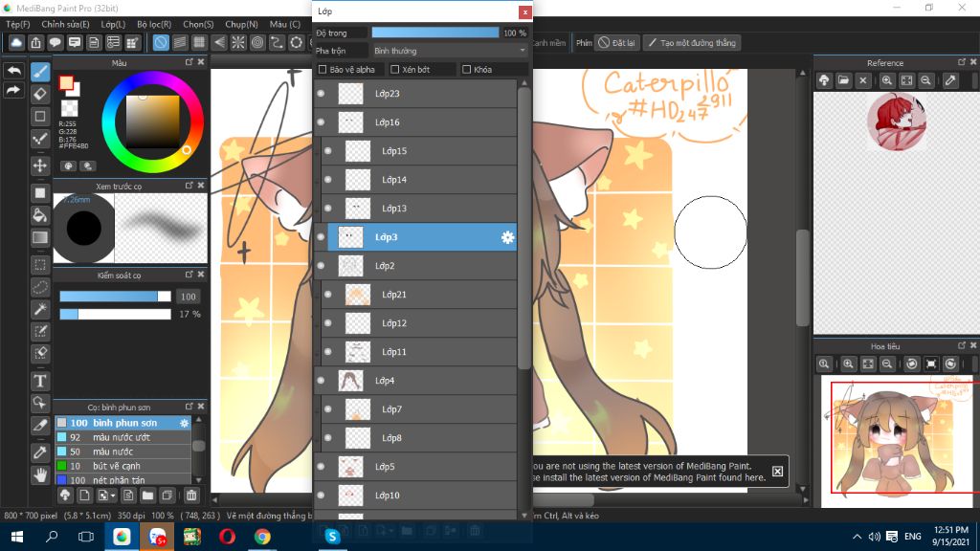Open the Tệp(F) menu
This screenshot has width=980, height=551.
pos(18,24)
